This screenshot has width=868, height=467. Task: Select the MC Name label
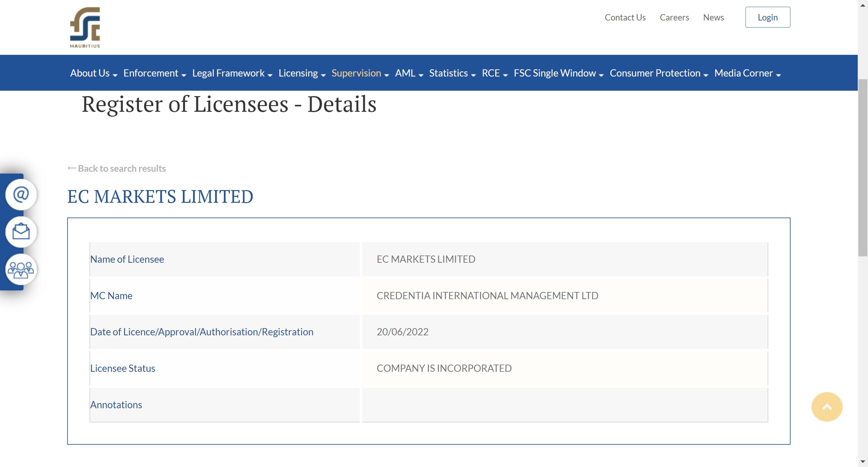click(x=111, y=296)
